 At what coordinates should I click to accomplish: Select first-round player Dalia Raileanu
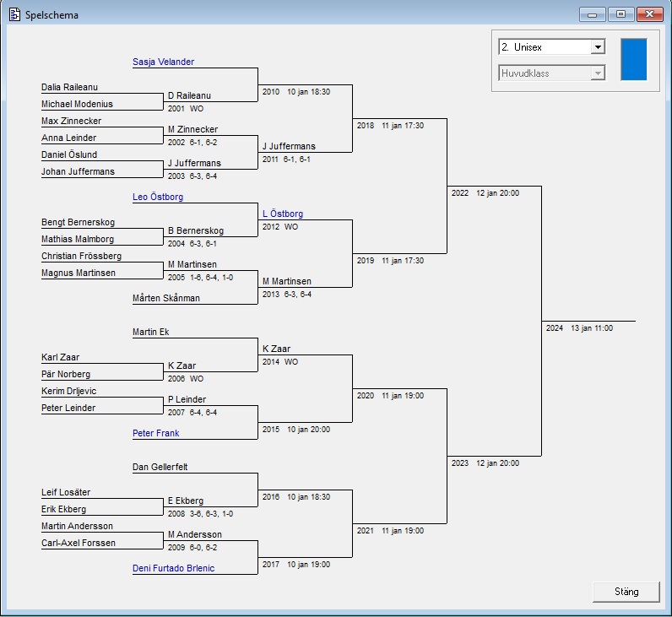pyautogui.click(x=70, y=87)
